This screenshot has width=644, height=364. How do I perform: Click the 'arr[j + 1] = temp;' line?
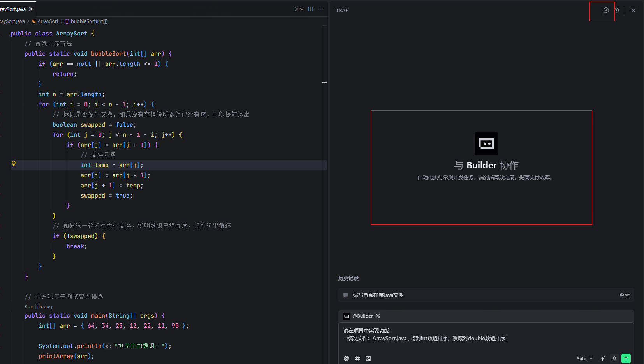point(112,186)
